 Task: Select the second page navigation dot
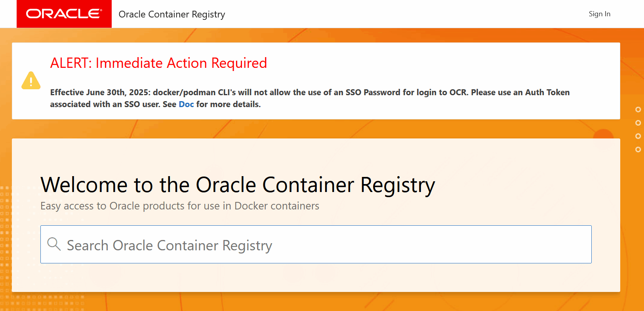pos(638,123)
